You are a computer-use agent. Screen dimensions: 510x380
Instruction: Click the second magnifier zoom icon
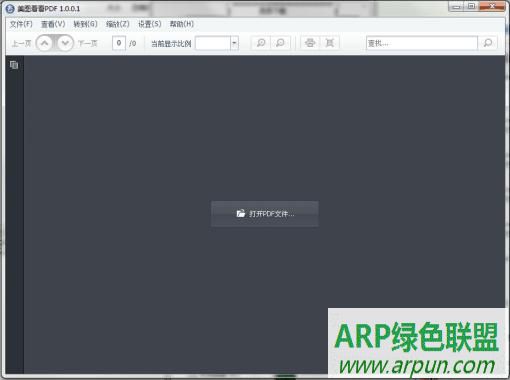point(280,43)
